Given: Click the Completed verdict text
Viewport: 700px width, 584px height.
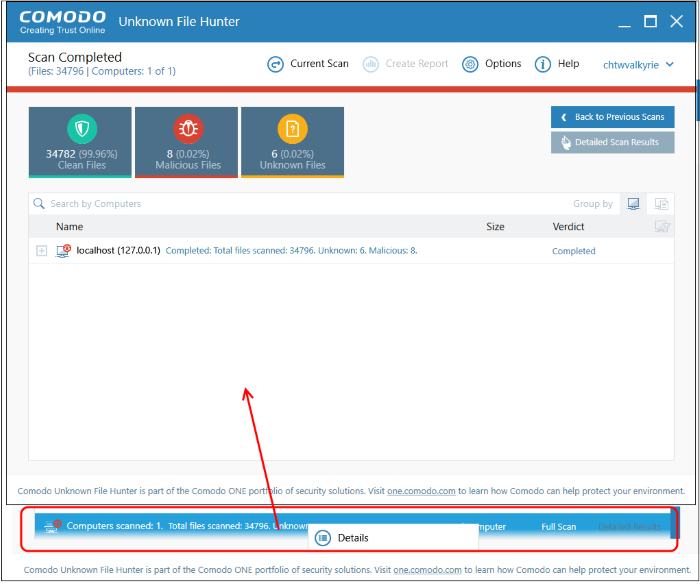Looking at the screenshot, I should click(x=574, y=251).
